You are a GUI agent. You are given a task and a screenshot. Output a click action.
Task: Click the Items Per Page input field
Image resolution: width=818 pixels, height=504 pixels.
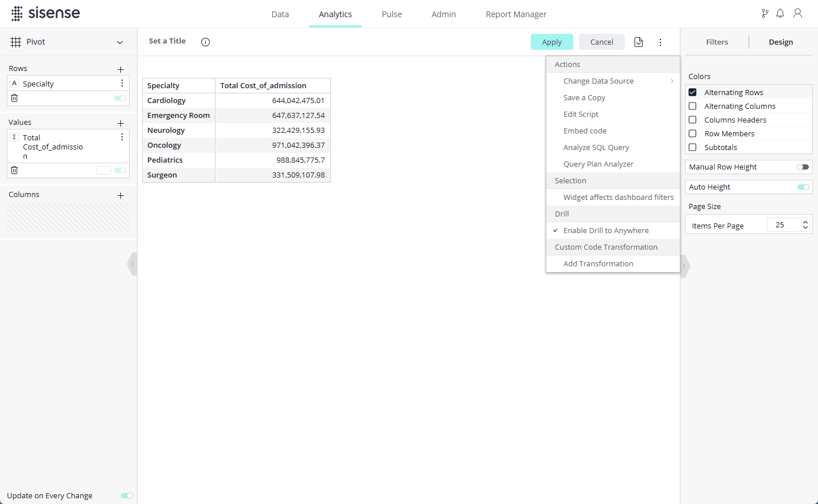782,225
